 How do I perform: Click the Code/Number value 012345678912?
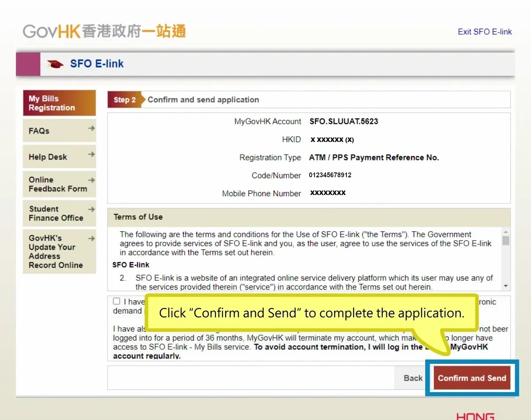[330, 175]
